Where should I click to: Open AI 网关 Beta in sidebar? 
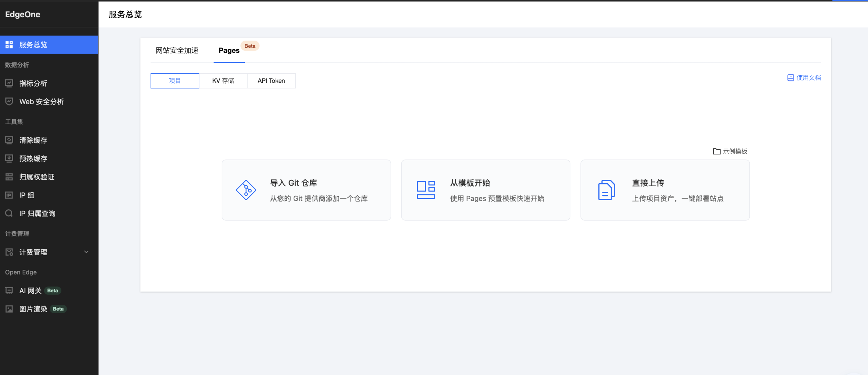(31, 291)
